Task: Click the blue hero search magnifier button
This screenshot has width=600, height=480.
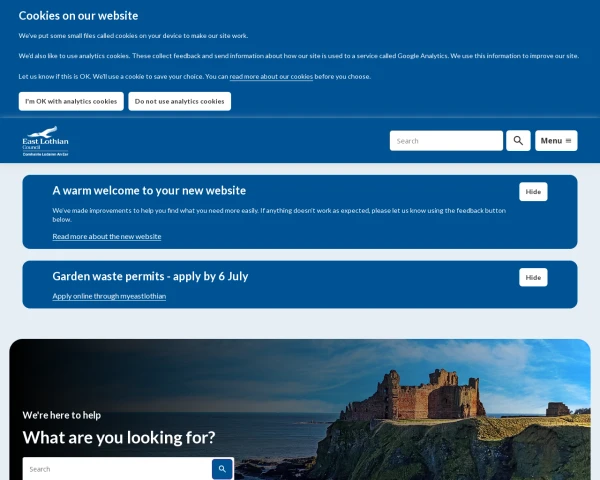Action: click(x=222, y=469)
